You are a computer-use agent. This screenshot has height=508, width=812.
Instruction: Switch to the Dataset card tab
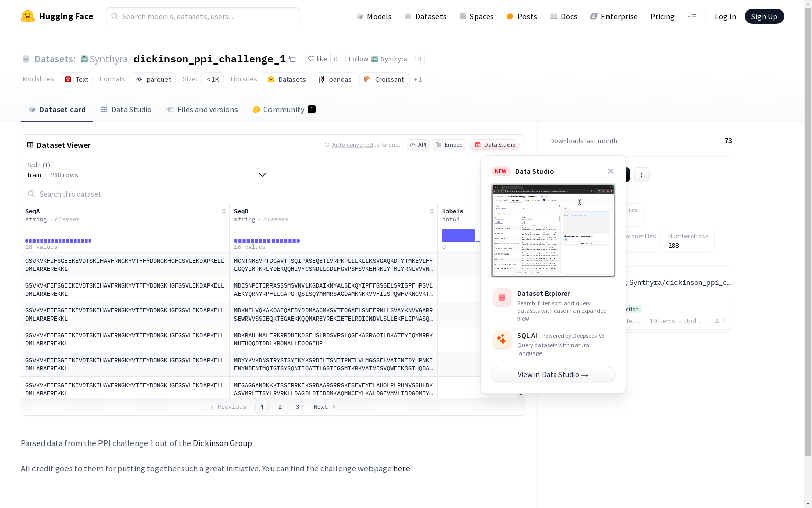(x=57, y=109)
